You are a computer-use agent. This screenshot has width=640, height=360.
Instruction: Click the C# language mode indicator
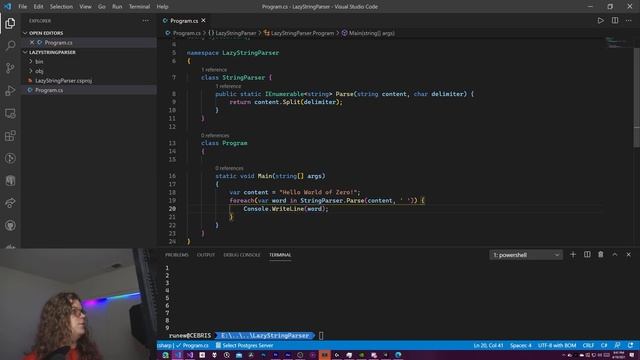point(604,345)
